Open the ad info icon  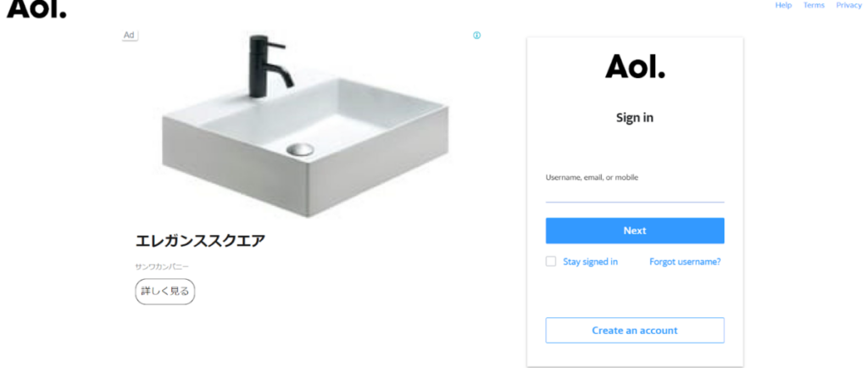coord(476,36)
